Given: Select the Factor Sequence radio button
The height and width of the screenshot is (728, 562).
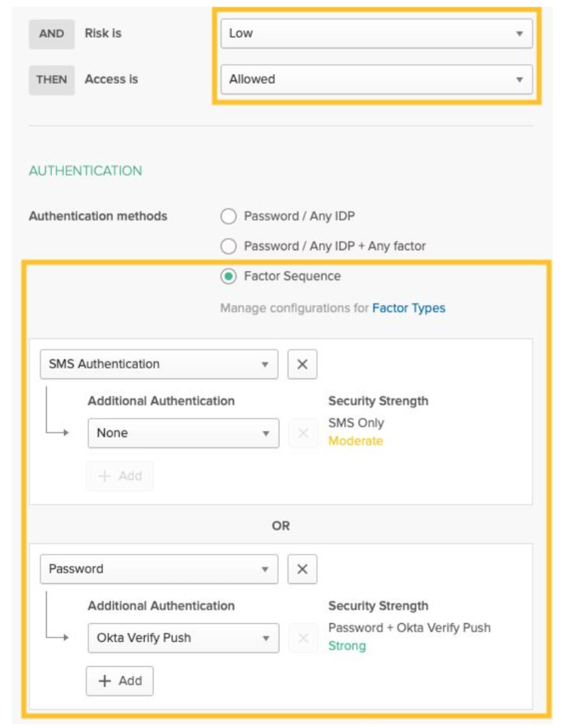Looking at the screenshot, I should click(228, 277).
